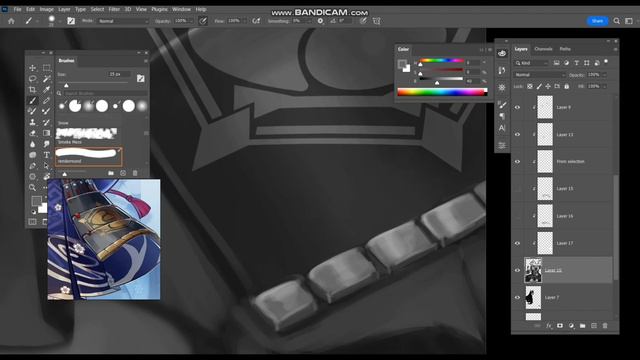Hide Layer 7 visibility eye
Screen dimensions: 640x360
pos(517,298)
